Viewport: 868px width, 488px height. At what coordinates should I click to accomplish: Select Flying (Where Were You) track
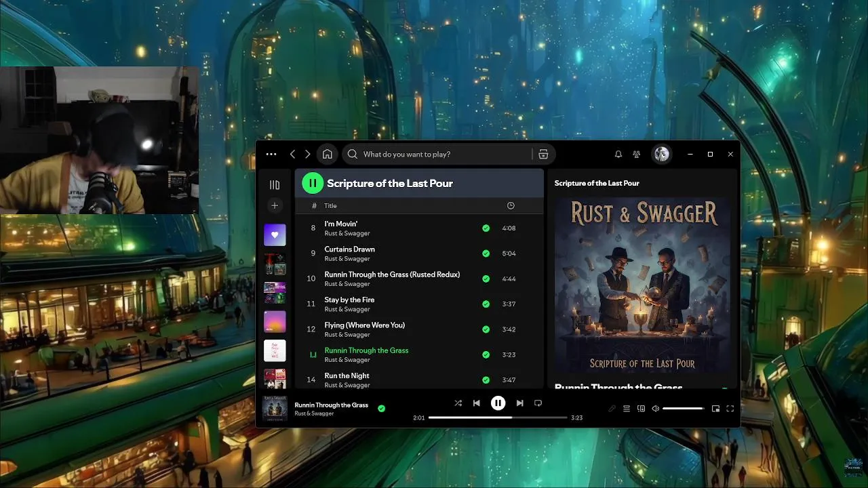tap(419, 329)
